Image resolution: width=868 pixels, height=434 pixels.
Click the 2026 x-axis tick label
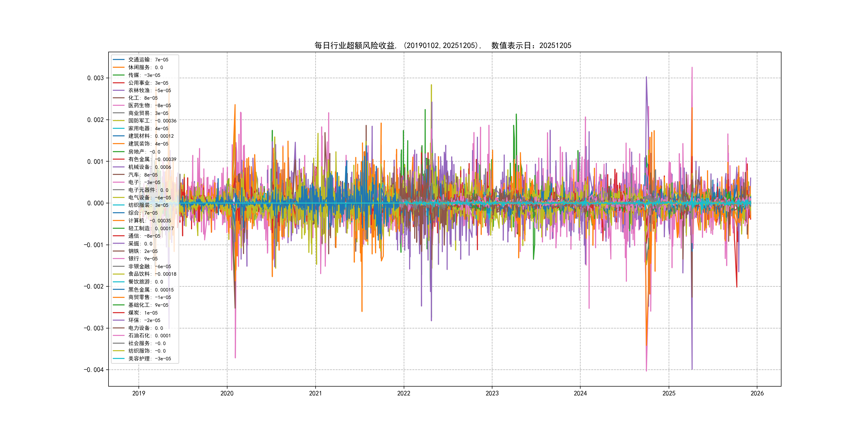tap(757, 393)
